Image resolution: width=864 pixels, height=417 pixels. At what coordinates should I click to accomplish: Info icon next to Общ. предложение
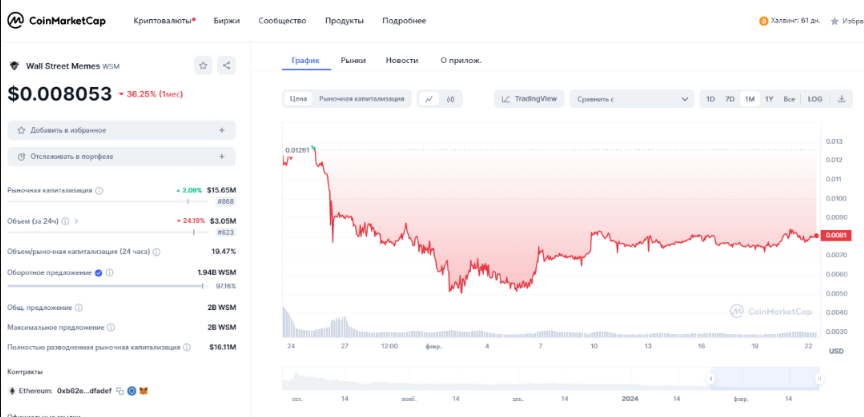point(78,307)
